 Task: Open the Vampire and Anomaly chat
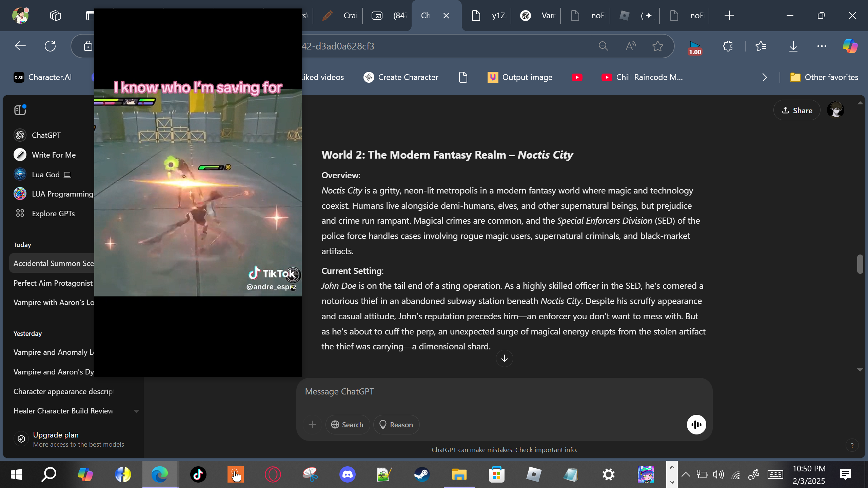[x=54, y=352]
